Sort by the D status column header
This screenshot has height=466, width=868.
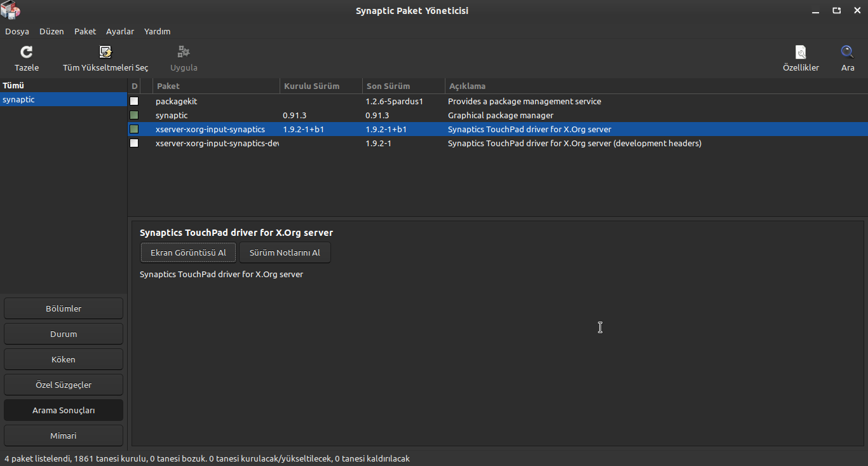(x=134, y=86)
